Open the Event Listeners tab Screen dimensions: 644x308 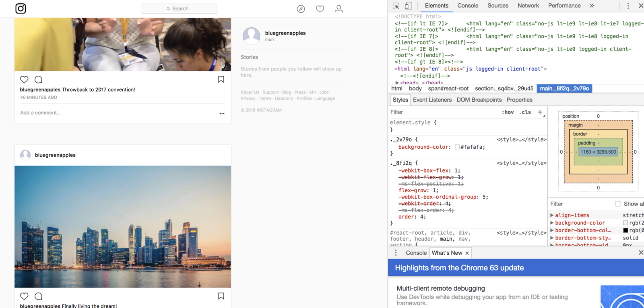[x=432, y=100]
